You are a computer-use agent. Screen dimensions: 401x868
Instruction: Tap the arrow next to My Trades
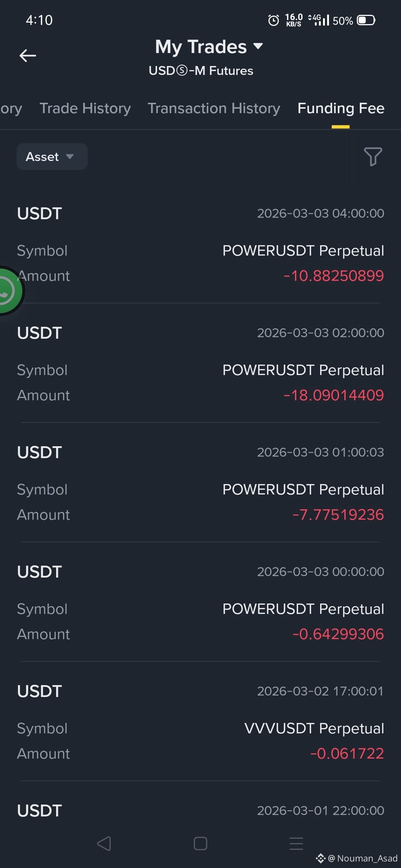pos(258,46)
